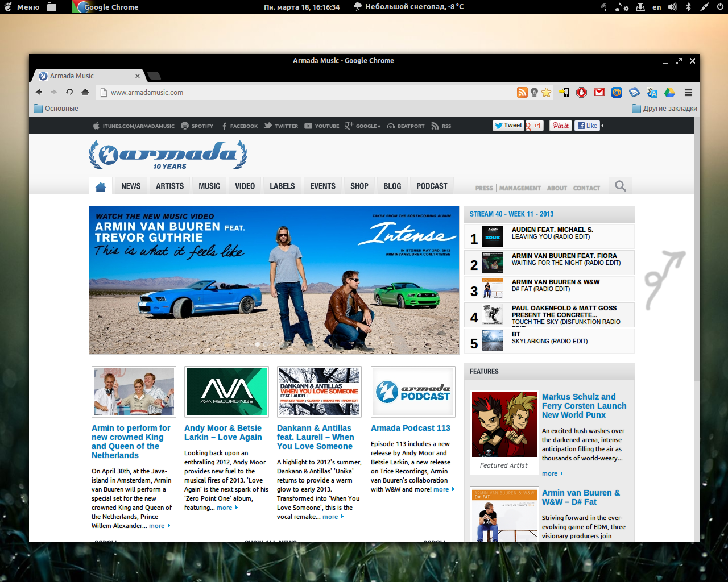
Task: Open the LABELS navigation tab
Action: point(282,186)
